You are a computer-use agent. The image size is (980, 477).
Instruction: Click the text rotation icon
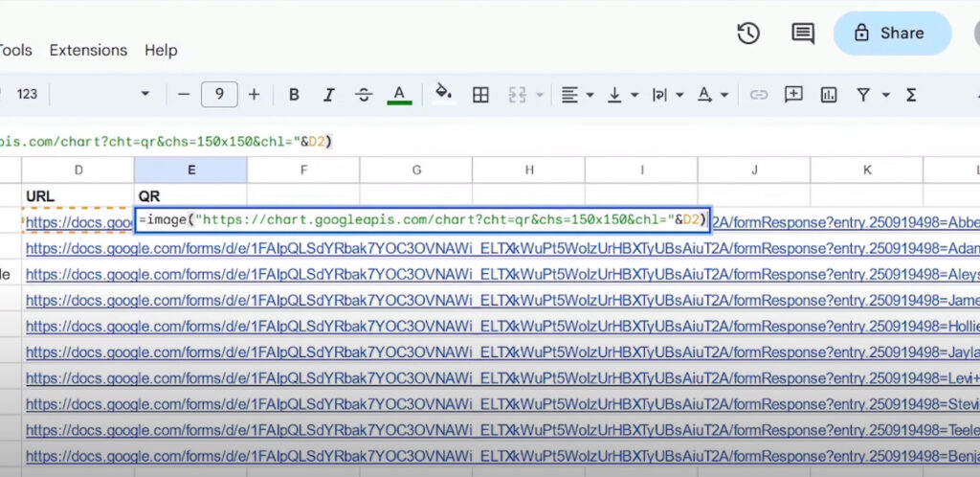coord(704,95)
